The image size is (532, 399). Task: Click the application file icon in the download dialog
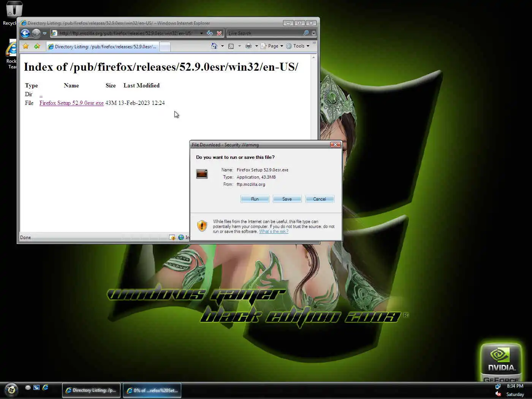tap(202, 174)
